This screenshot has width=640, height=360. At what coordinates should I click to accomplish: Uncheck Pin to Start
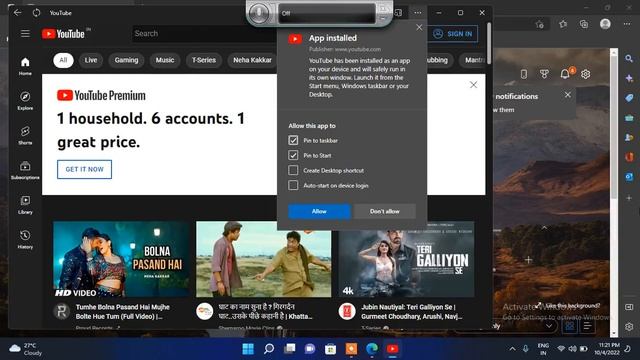[x=293, y=156]
